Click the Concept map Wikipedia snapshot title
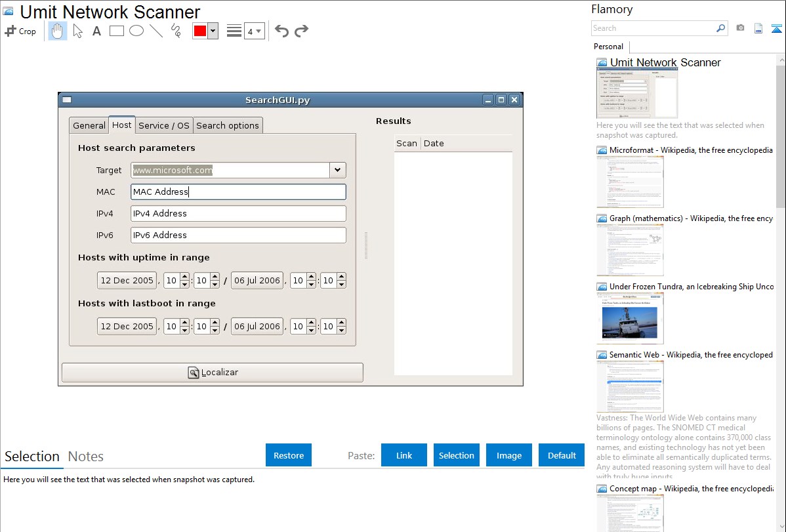Screen dimensions: 786x532 coord(692,489)
